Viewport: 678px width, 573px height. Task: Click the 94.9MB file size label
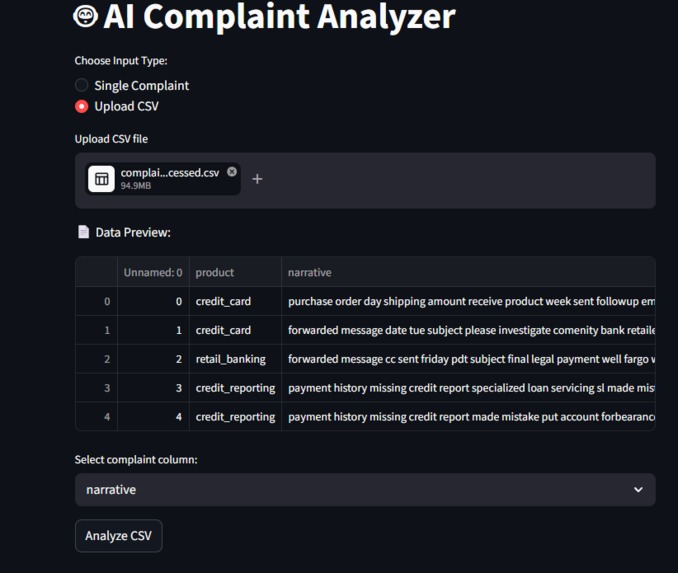point(136,186)
